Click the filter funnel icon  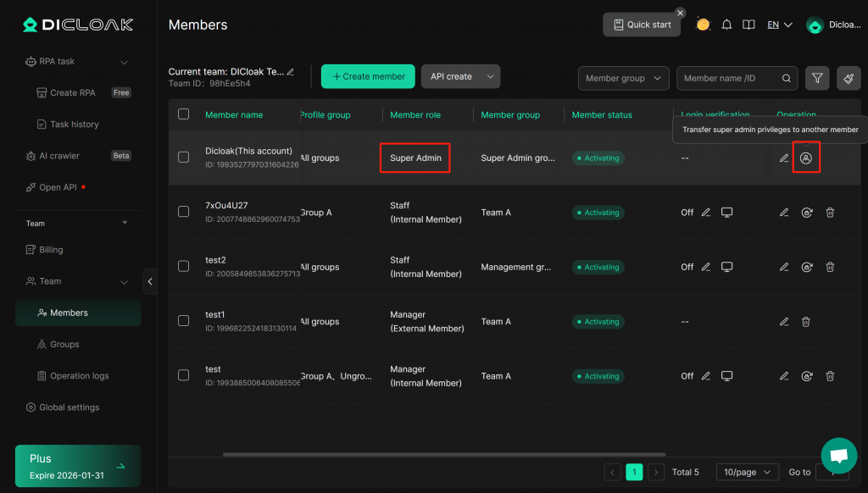[x=817, y=78]
